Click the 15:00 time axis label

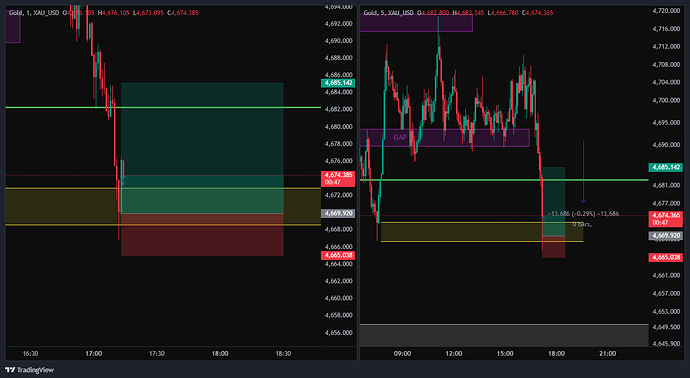tap(505, 353)
